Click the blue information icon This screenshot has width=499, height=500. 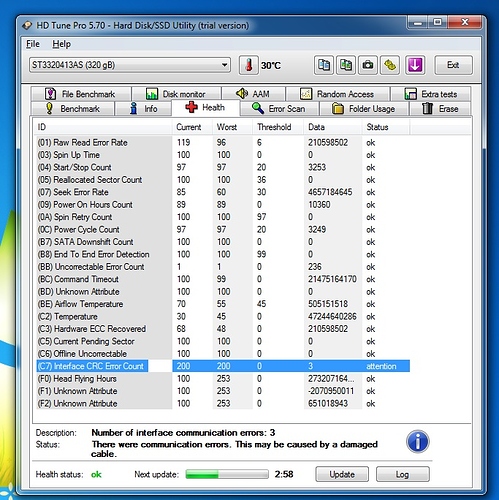tap(418, 442)
